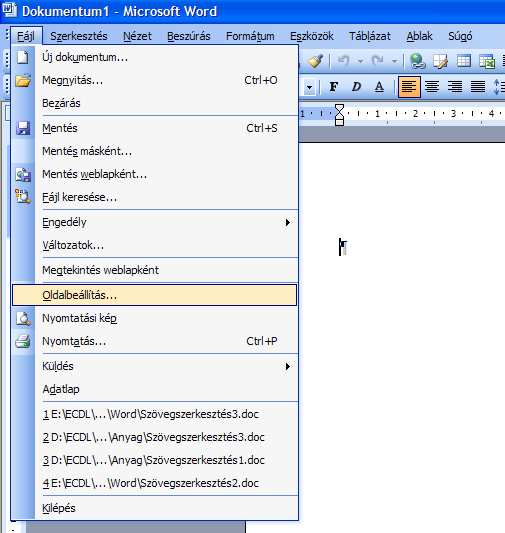Screen dimensions: 505x533
Task: Click the Word document icon in title bar
Action: click(9, 10)
